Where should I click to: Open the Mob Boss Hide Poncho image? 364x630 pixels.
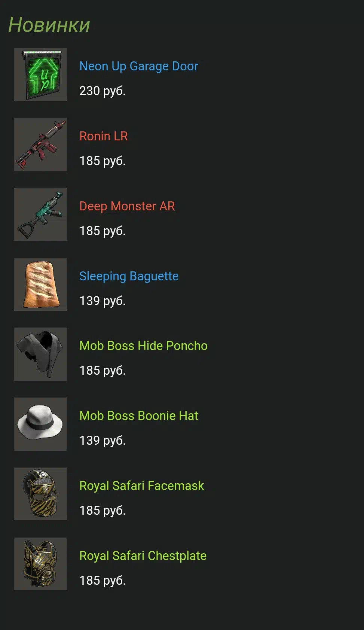pos(40,354)
